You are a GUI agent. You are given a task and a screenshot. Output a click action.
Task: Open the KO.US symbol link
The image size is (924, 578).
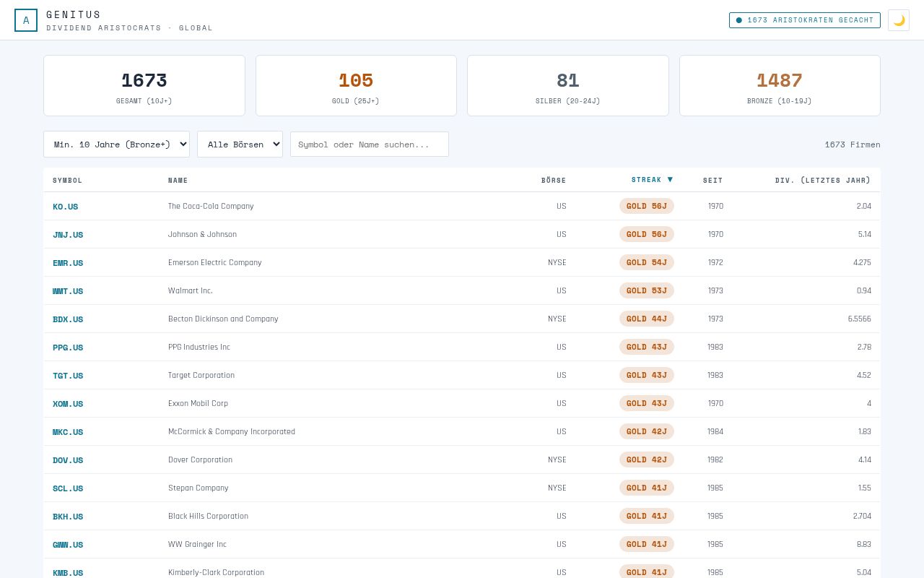[x=65, y=207]
